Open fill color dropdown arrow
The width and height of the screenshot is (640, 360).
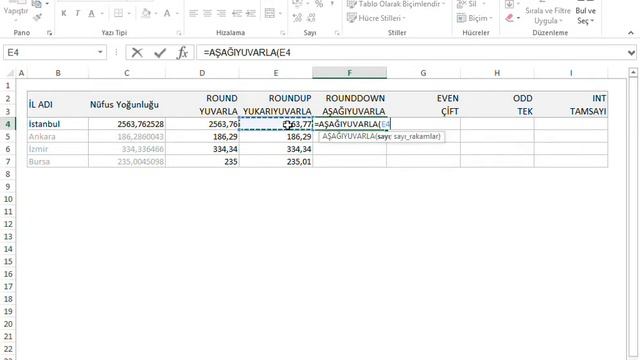pos(156,14)
